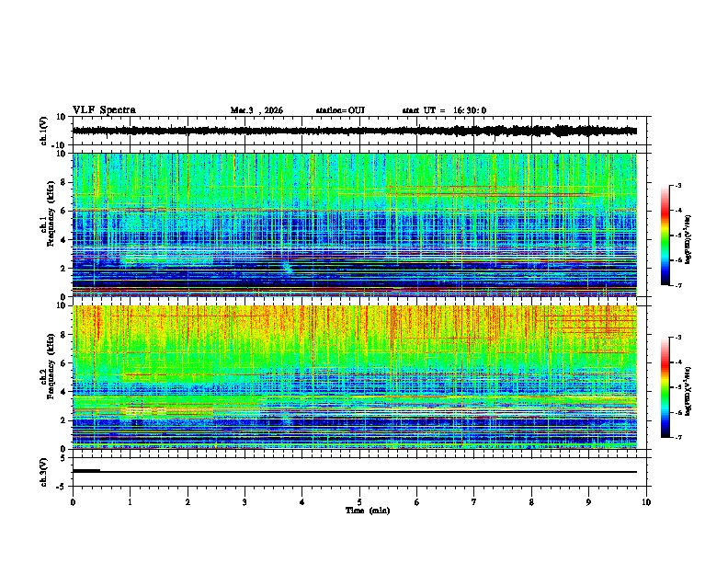Click time axis tick label '9'
The image size is (728, 563).
pyautogui.click(x=588, y=502)
